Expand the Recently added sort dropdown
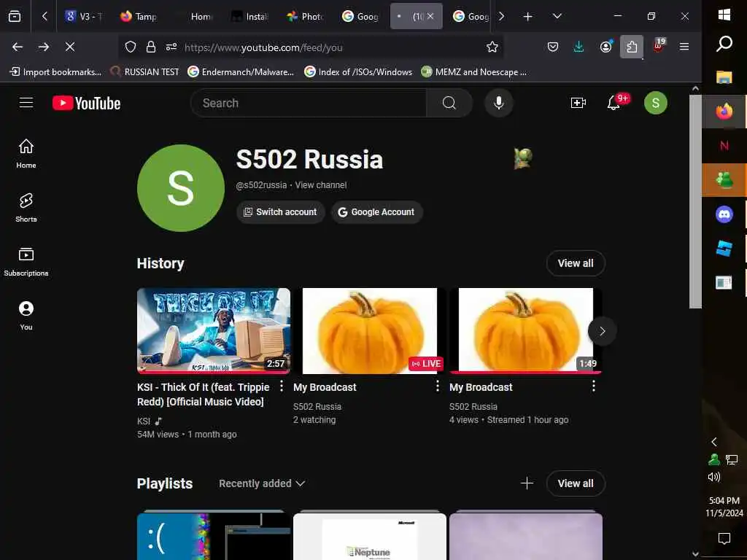This screenshot has height=560, width=747. point(262,483)
